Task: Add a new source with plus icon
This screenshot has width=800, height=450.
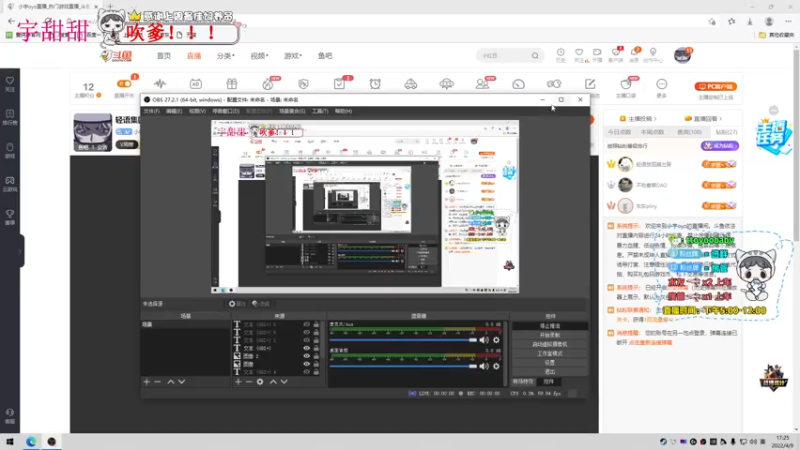Action: pyautogui.click(x=238, y=382)
